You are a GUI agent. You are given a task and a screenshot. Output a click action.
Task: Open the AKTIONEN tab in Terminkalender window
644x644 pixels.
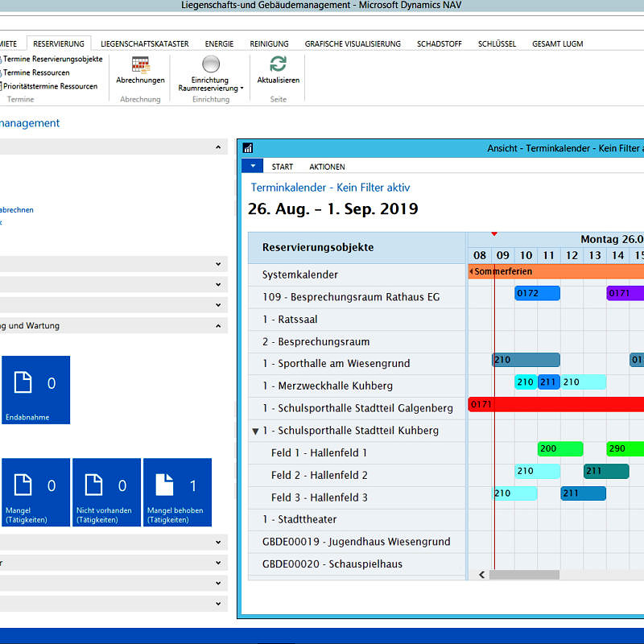pyautogui.click(x=327, y=167)
